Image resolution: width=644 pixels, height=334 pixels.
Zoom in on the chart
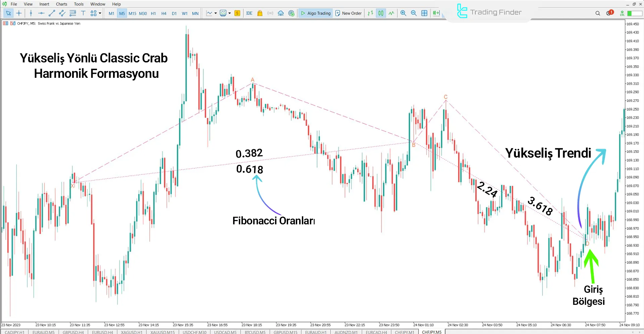(x=404, y=13)
